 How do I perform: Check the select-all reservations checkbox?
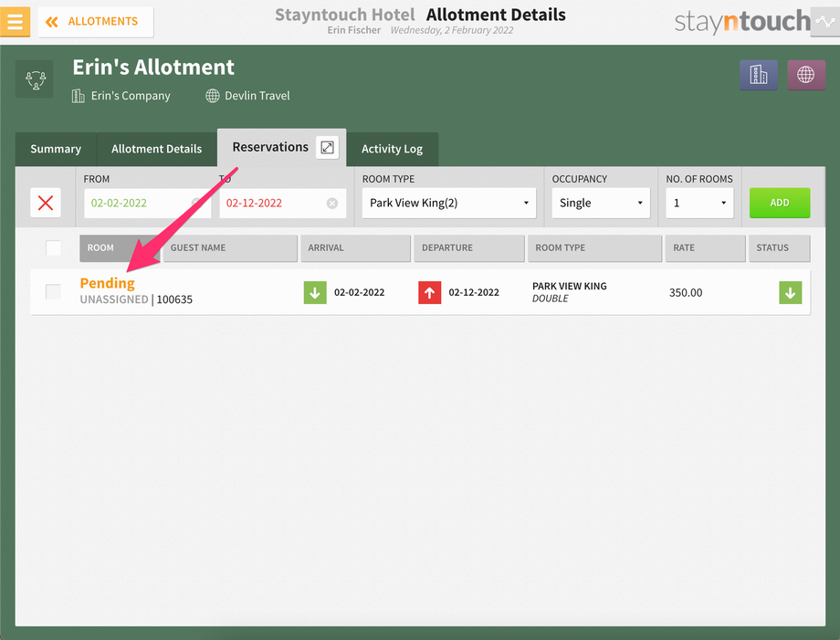click(x=54, y=248)
